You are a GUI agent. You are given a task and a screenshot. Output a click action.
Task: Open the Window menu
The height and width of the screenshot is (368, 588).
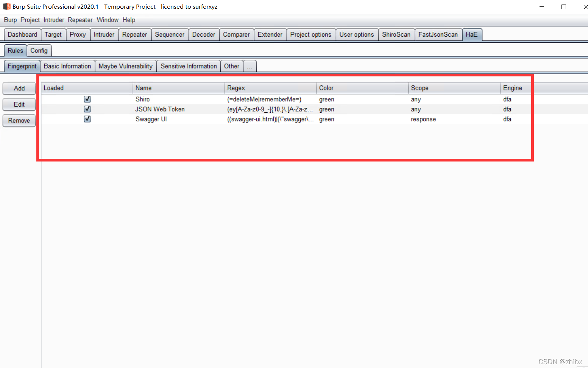click(x=108, y=20)
